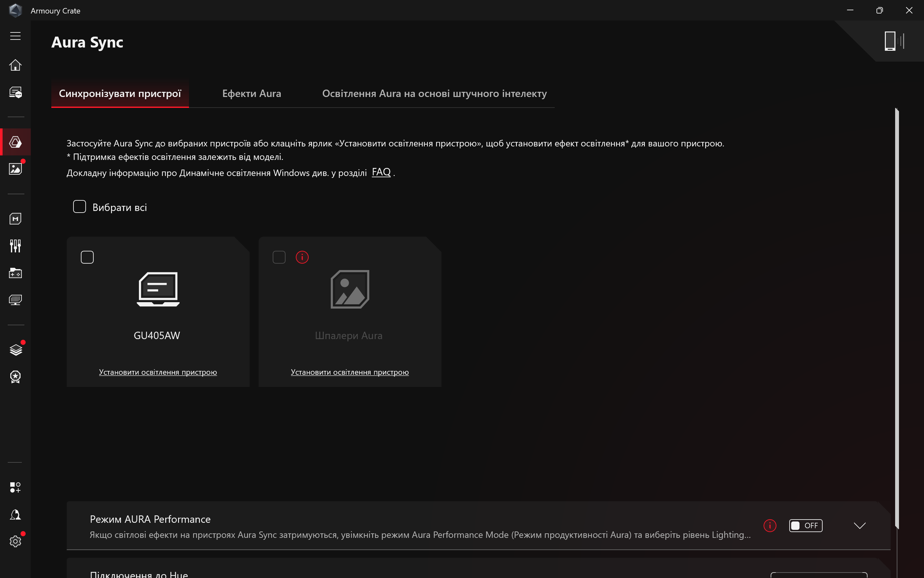Screen dimensions: 924x578
Task: Open the star badge icon in sidebar
Action: pos(15,377)
